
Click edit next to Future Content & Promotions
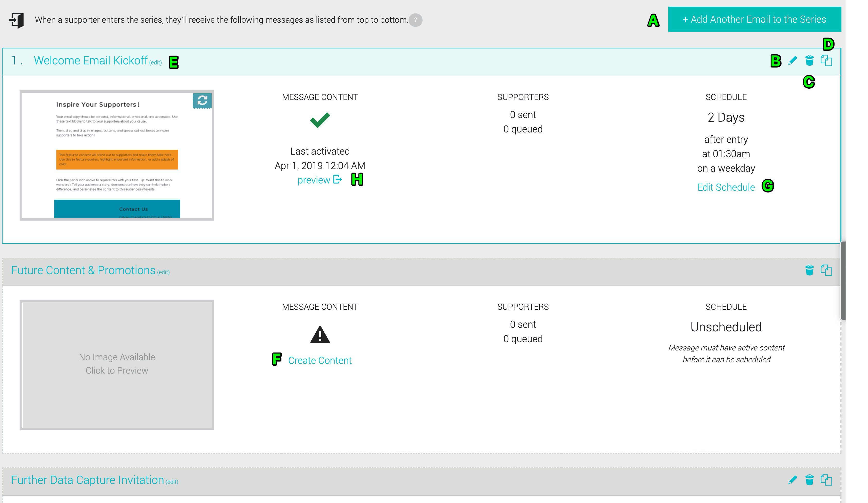coord(163,272)
